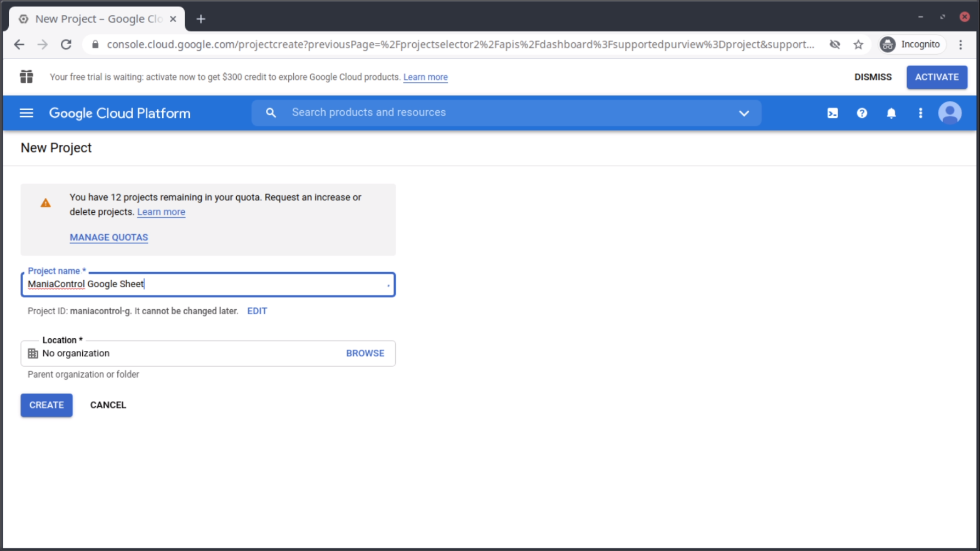The width and height of the screenshot is (980, 551).
Task: Click BROWSE for Location
Action: pyautogui.click(x=365, y=353)
